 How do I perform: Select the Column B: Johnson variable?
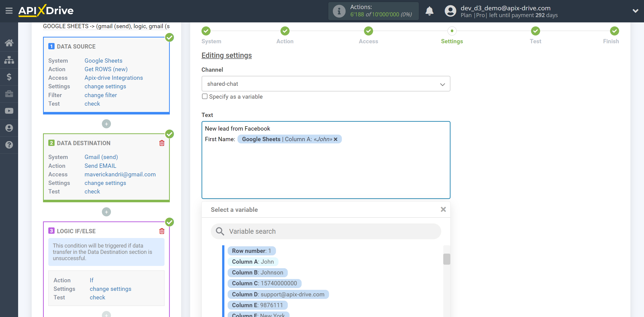point(258,272)
